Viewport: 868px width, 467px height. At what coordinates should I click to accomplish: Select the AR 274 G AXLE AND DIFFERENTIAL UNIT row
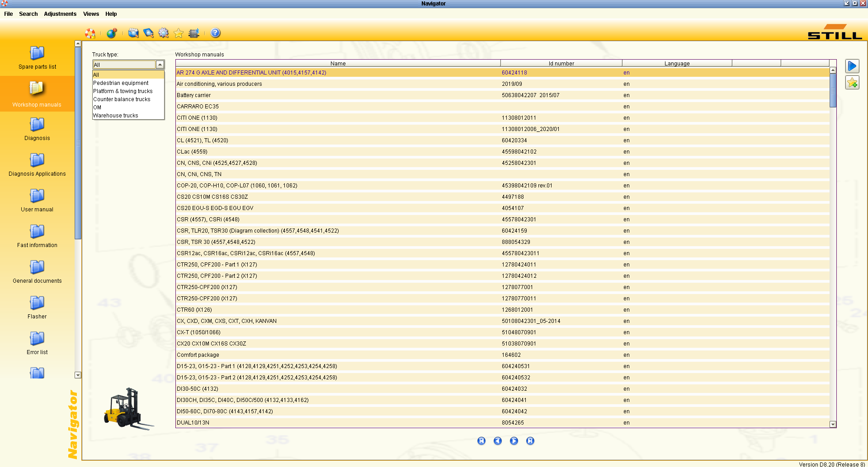coord(503,73)
